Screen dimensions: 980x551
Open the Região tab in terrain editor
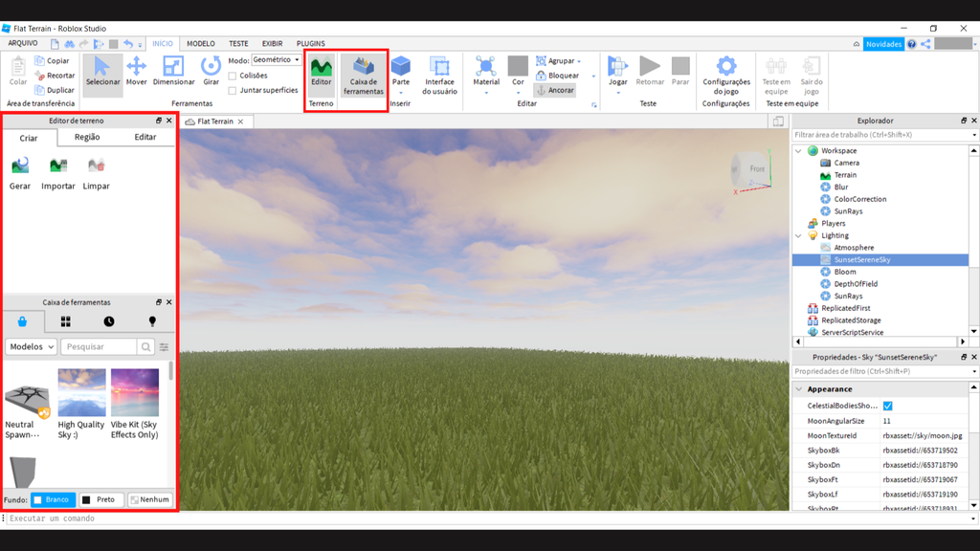point(87,137)
